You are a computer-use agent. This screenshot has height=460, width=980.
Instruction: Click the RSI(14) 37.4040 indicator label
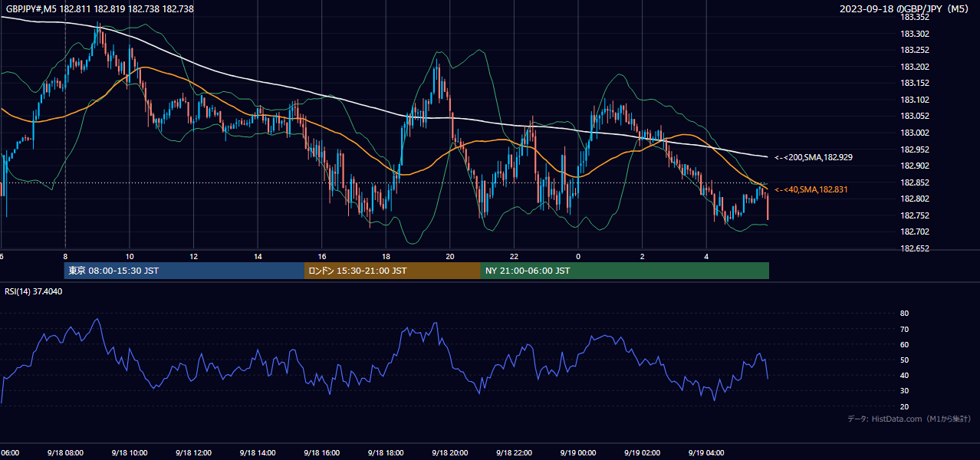34,291
